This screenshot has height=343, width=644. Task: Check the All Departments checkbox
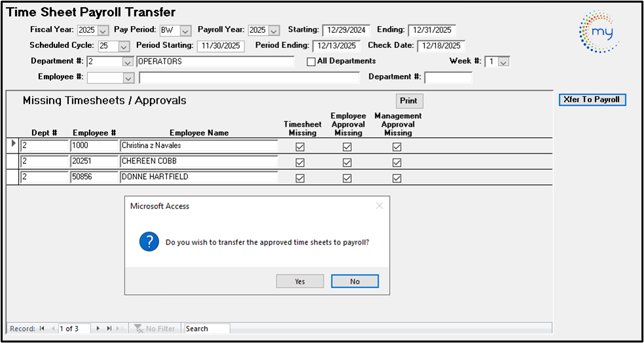click(x=311, y=62)
